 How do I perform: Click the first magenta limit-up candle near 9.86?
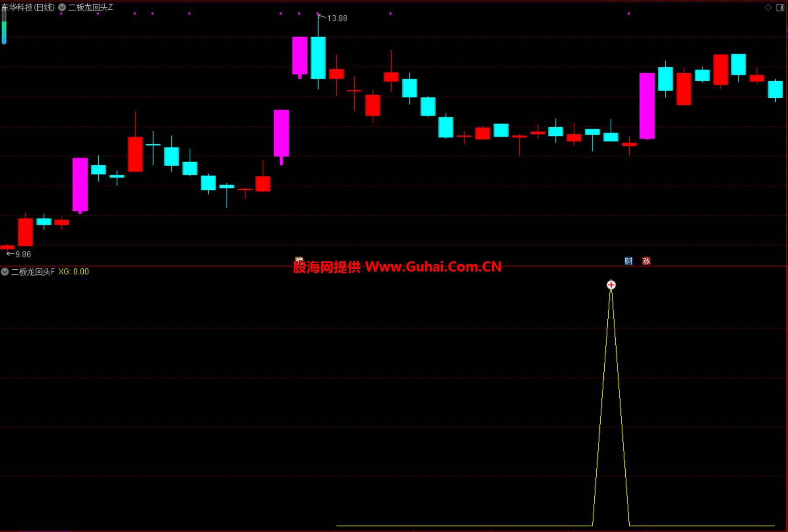(80, 185)
